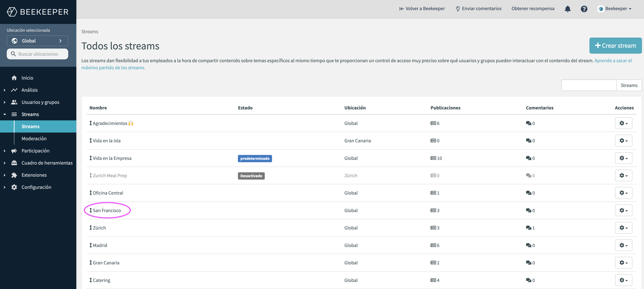The width and height of the screenshot is (644, 289).
Task: Click the Streams breadcrumb
Action: (x=89, y=32)
